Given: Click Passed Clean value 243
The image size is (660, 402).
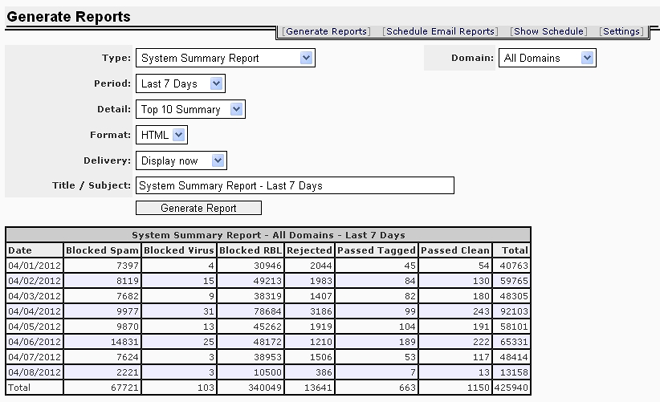Looking at the screenshot, I should [x=455, y=311].
